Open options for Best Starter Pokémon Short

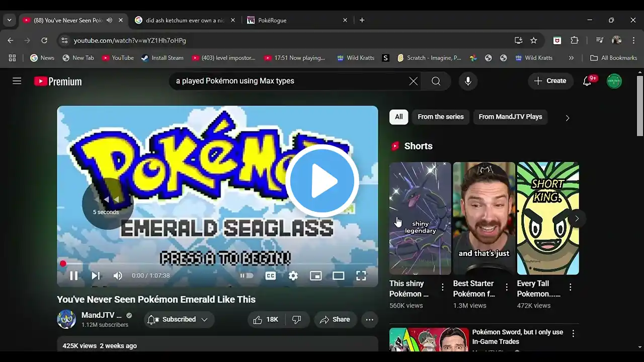507,287
